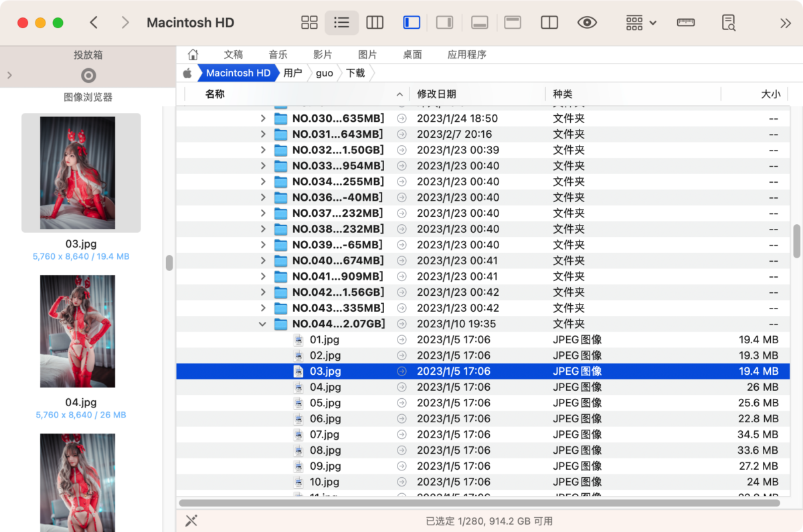Click the tools icon in status bar
The image size is (803, 532).
[x=191, y=521]
